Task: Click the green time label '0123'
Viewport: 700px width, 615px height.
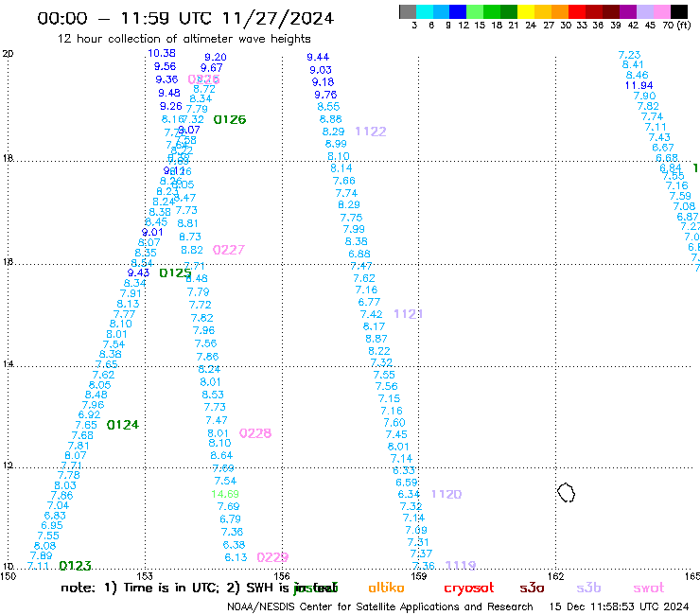Action: point(75,566)
